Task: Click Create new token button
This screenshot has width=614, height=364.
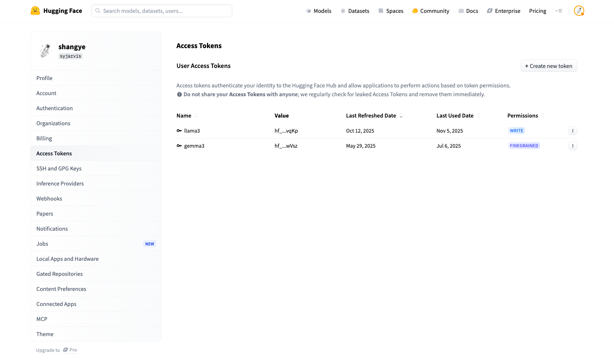Action: [x=549, y=66]
